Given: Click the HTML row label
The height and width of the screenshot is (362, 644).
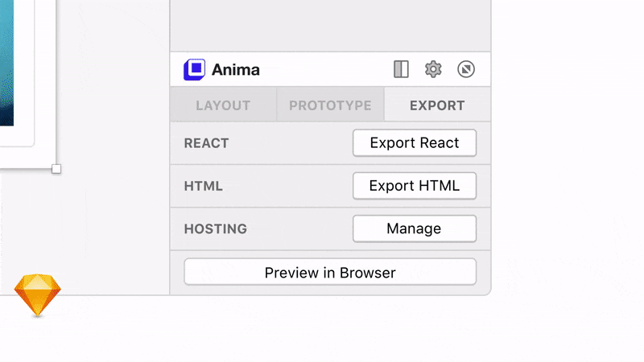Looking at the screenshot, I should tap(203, 186).
